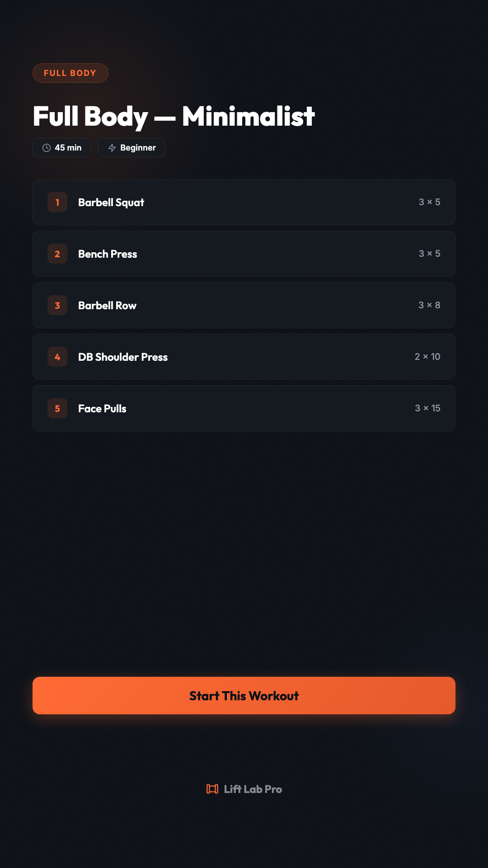Click the Lift Lab Pro brand text
The width and height of the screenshot is (488, 868).
pyautogui.click(x=253, y=789)
